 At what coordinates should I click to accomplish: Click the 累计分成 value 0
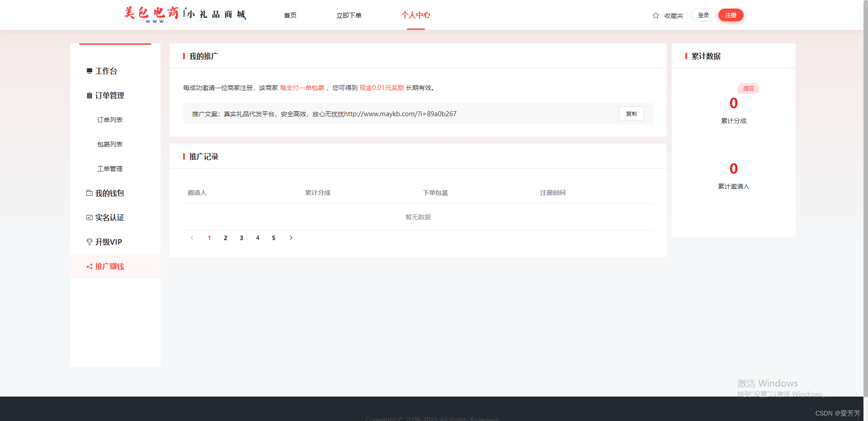734,103
